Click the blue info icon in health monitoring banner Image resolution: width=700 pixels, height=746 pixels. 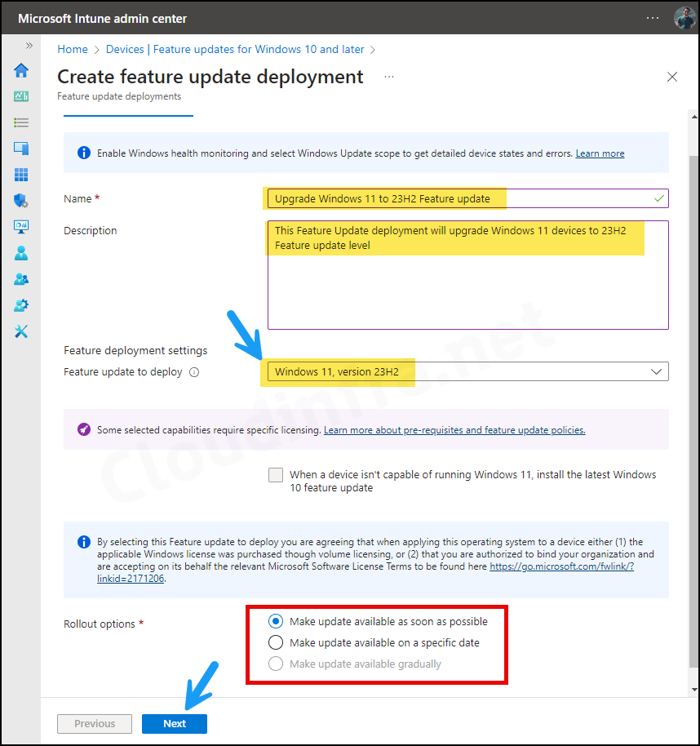[x=84, y=153]
